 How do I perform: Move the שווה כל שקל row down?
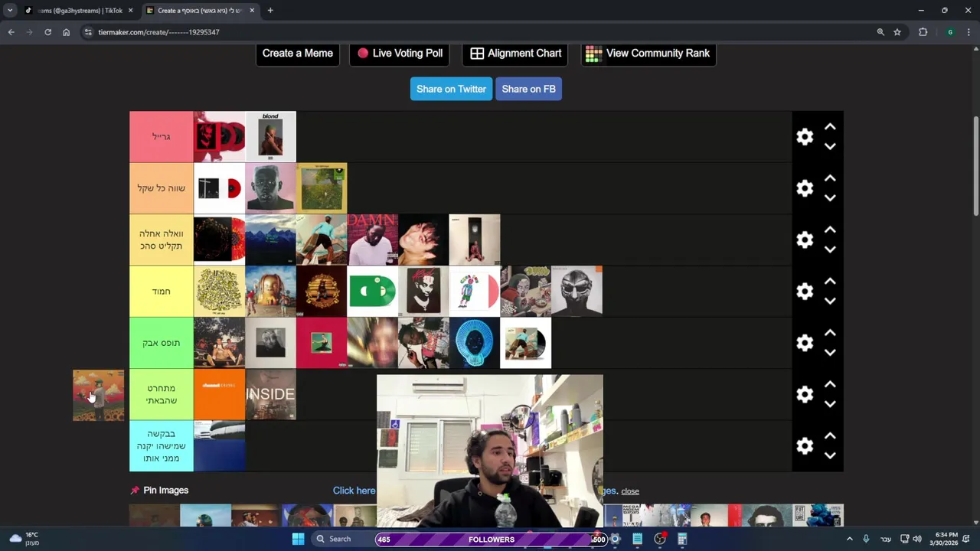click(830, 197)
